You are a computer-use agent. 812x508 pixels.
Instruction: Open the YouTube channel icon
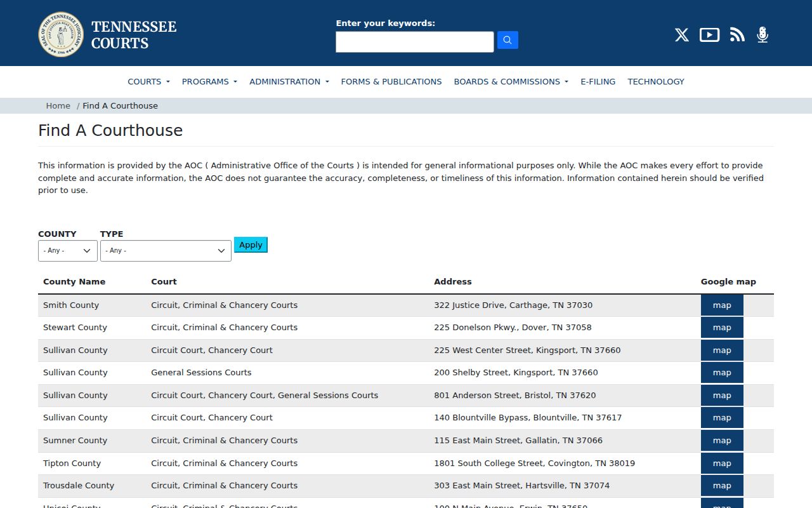[709, 35]
